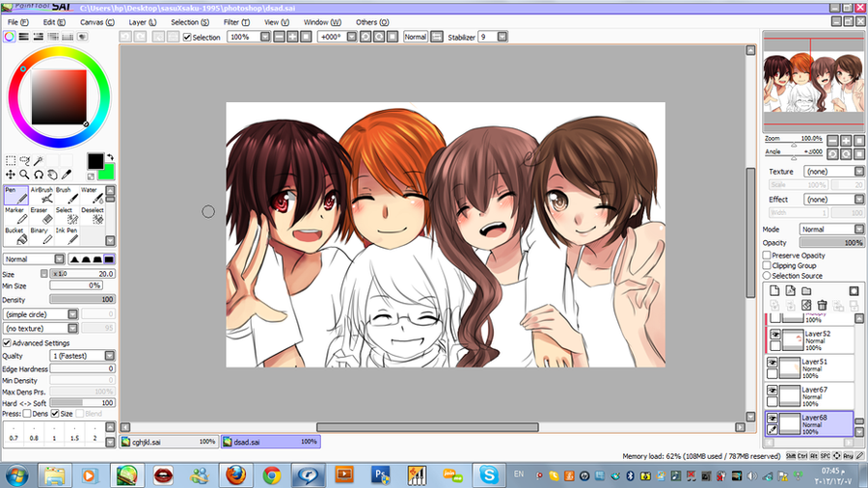
Task: Open the Others menu
Action: pyautogui.click(x=372, y=22)
